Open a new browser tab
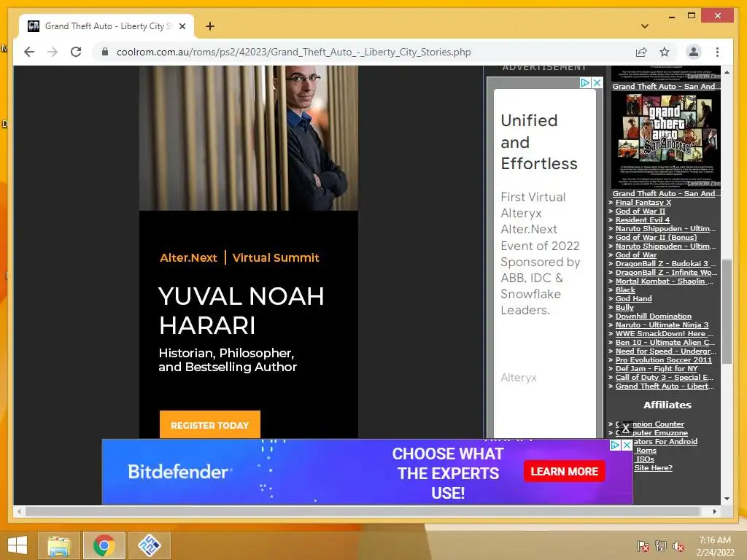 pyautogui.click(x=210, y=26)
